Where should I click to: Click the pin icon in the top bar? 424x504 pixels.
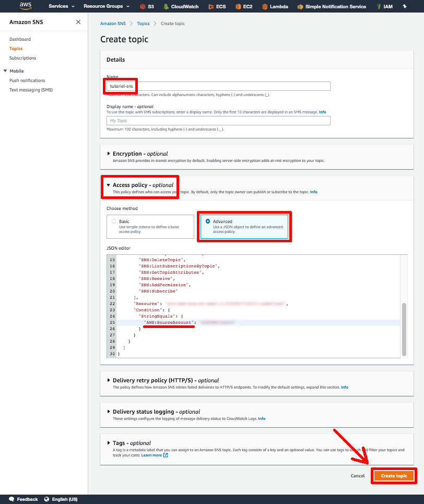(405, 6)
